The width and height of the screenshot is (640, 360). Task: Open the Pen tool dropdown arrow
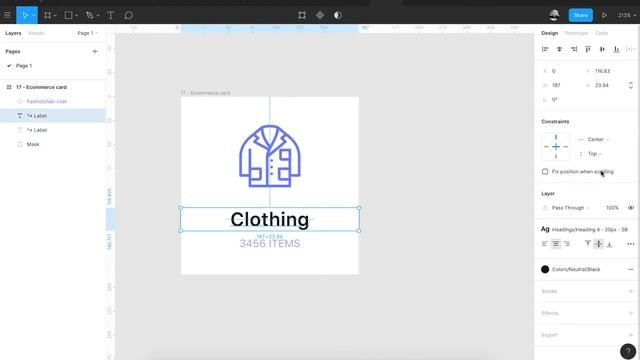pyautogui.click(x=98, y=16)
